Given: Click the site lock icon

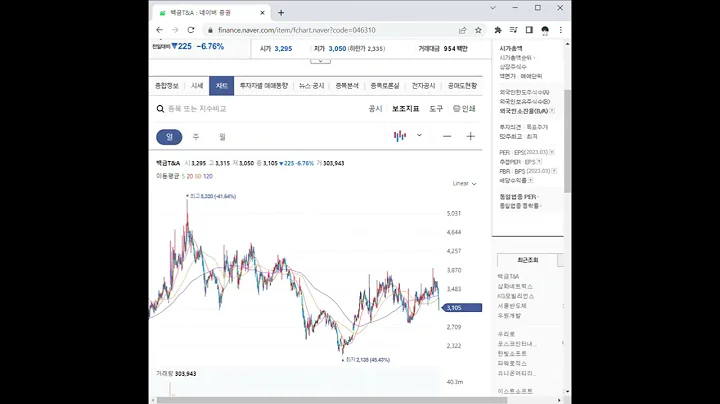Looking at the screenshot, I should pyautogui.click(x=210, y=30).
